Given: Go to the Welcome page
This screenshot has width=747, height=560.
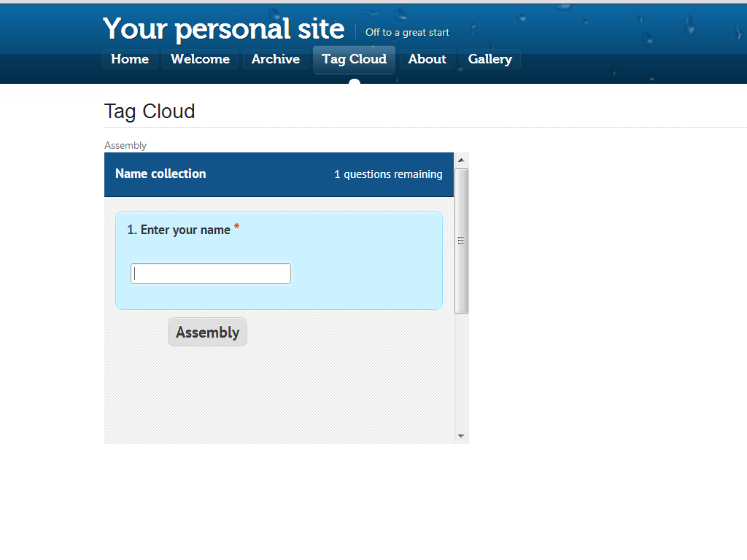Looking at the screenshot, I should point(200,59).
